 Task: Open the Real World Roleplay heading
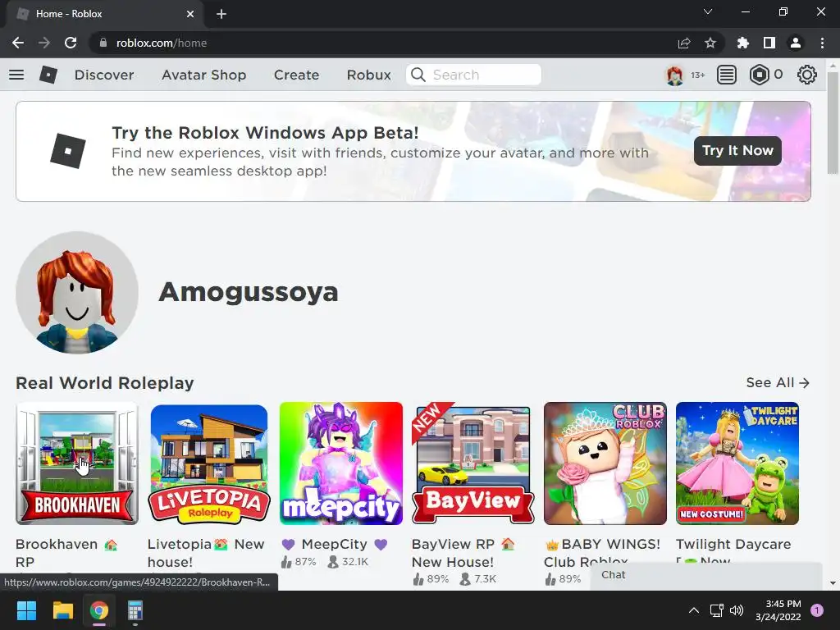pos(105,383)
